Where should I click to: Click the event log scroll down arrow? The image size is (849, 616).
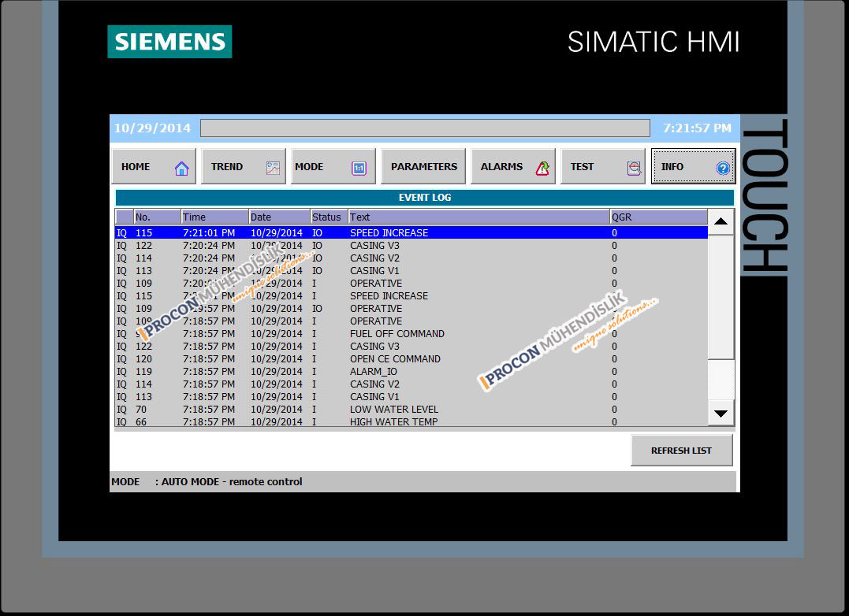tap(721, 414)
